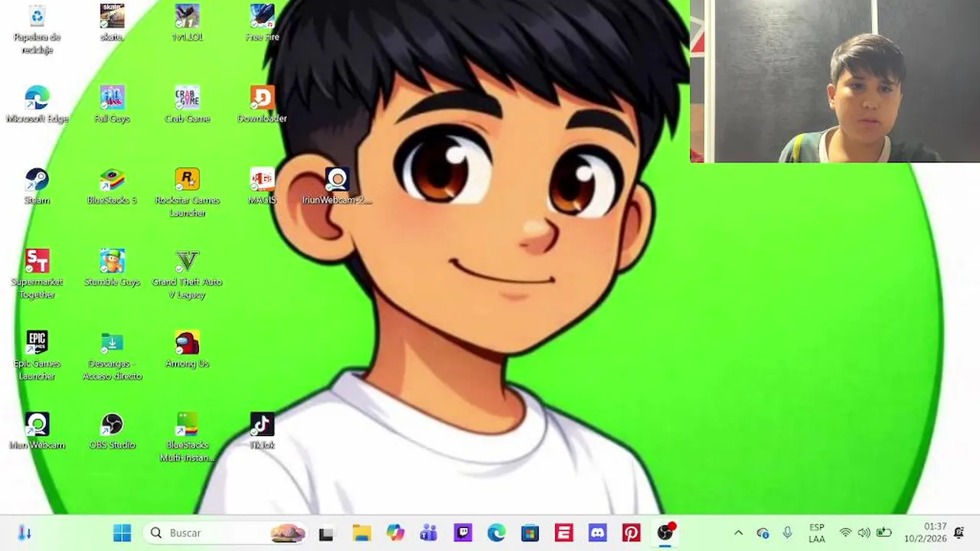Viewport: 980px width, 551px height.
Task: Expand hidden system tray icons chevron
Action: (738, 533)
